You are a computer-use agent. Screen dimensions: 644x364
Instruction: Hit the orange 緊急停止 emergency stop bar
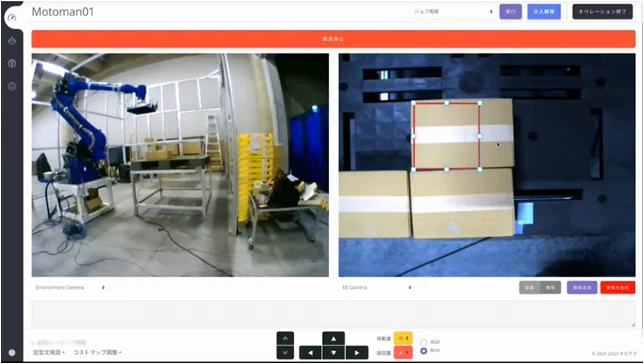pos(334,39)
